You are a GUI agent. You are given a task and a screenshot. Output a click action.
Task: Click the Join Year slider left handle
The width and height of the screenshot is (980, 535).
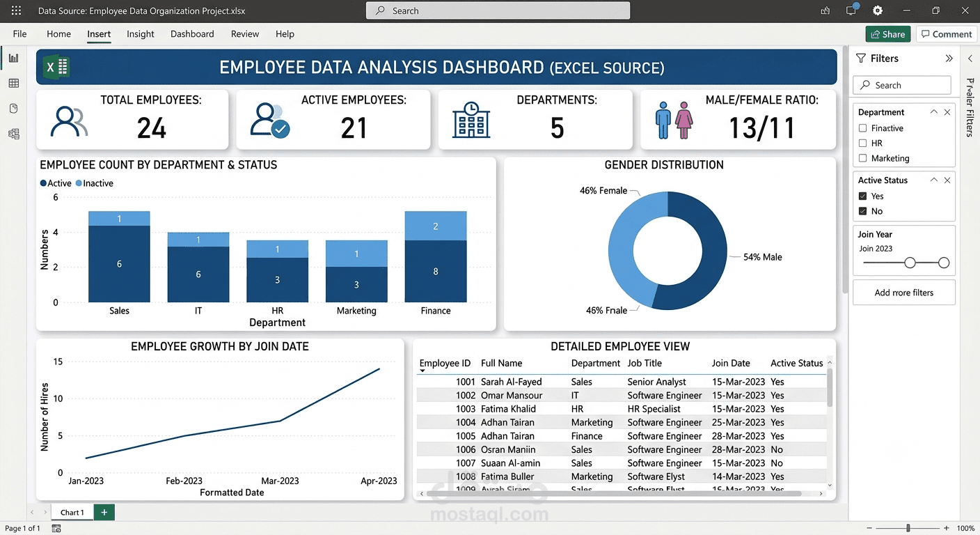coord(910,263)
